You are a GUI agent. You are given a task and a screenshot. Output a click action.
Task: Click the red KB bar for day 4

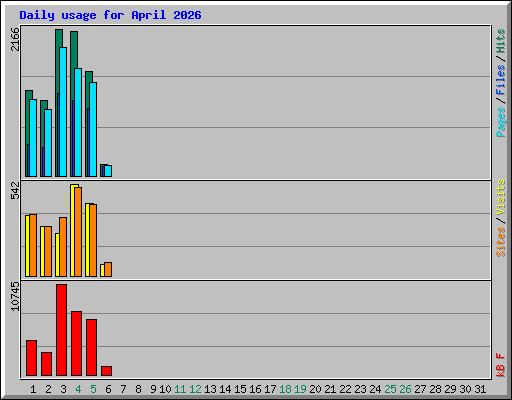(x=76, y=343)
